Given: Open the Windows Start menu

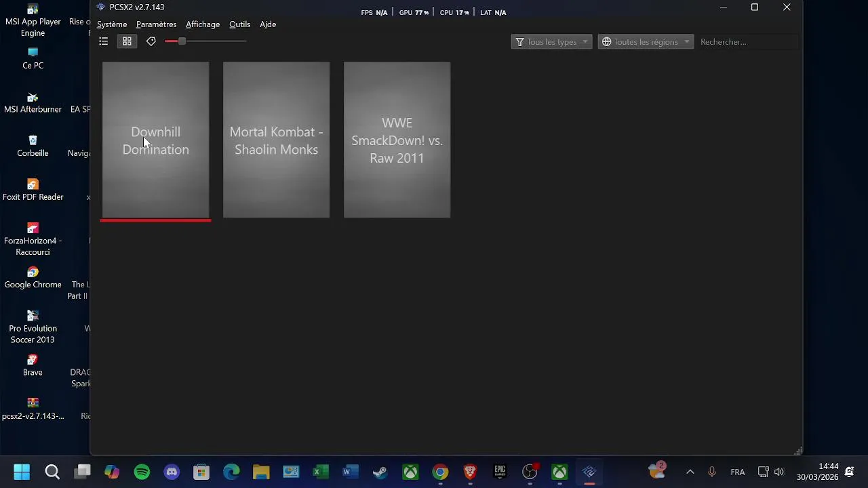Looking at the screenshot, I should click(22, 472).
